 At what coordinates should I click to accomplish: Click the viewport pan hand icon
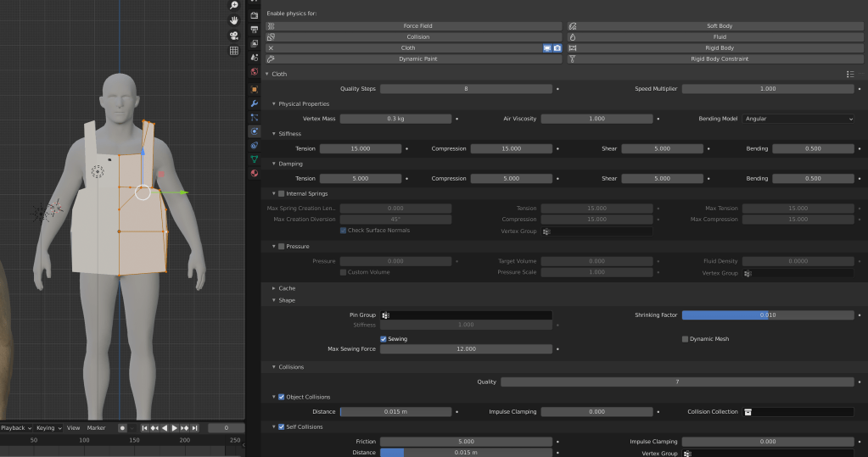(234, 20)
